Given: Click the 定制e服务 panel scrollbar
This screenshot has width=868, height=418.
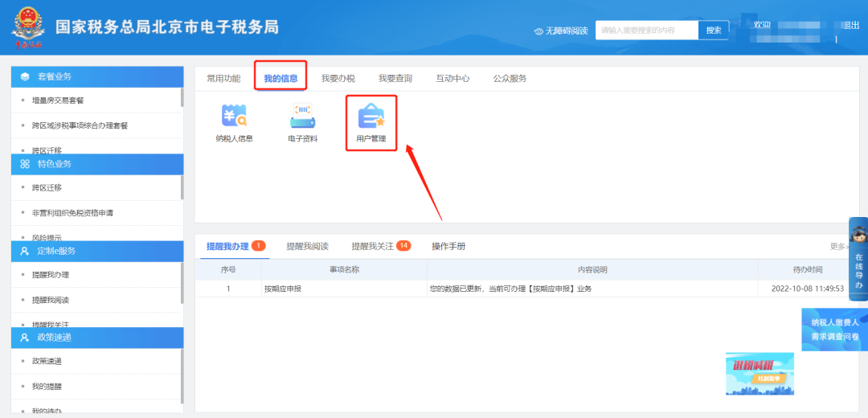Looking at the screenshot, I should pos(182,283).
